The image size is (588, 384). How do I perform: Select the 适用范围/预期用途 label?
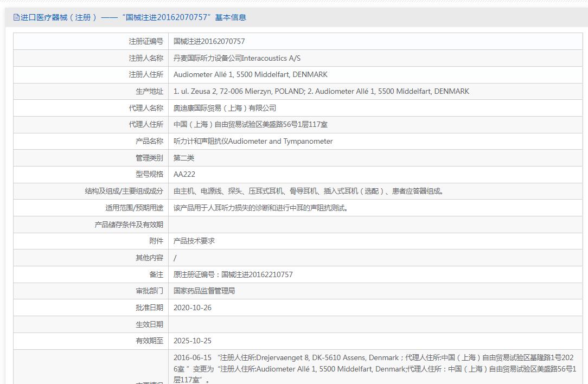(134, 208)
